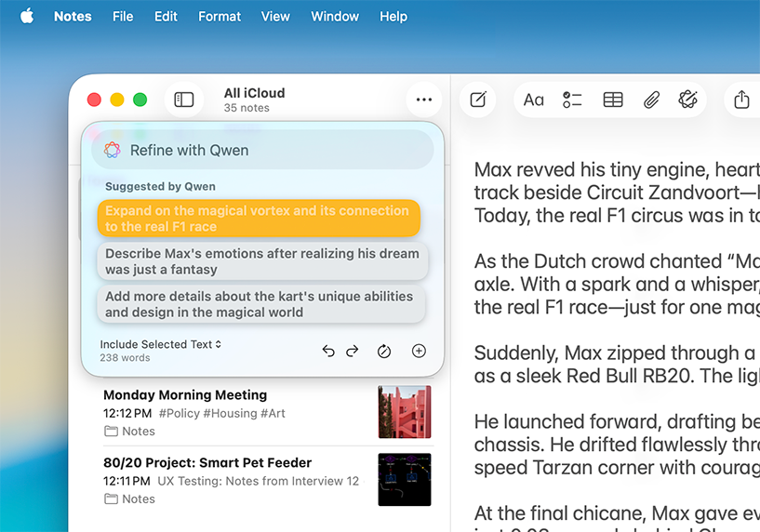Click the circular history revert icon
760x532 pixels.
pos(384,351)
